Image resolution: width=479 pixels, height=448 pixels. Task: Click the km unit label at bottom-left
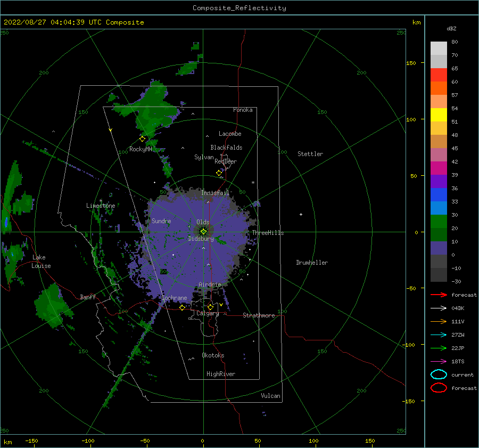[x=7, y=442]
